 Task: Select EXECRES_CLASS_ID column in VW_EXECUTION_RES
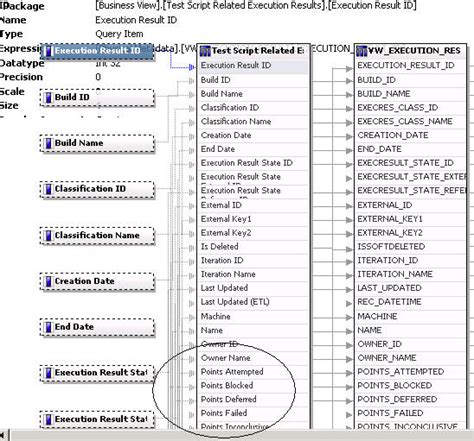(x=410, y=108)
